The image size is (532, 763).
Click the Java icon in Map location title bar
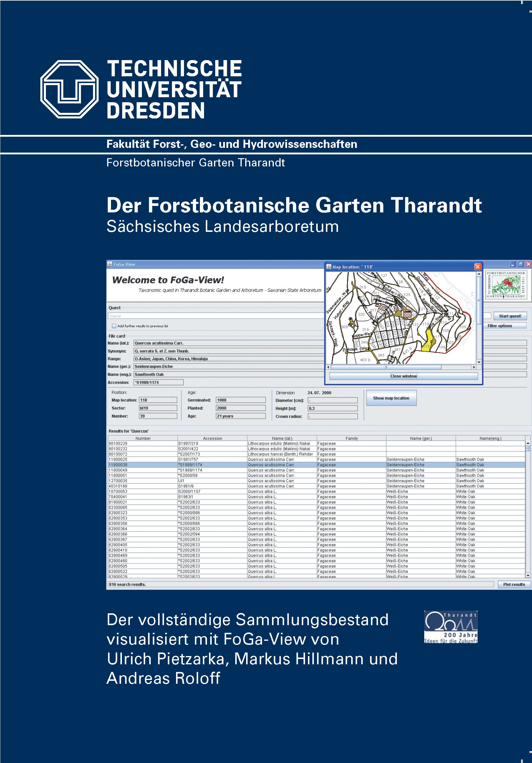tap(329, 267)
